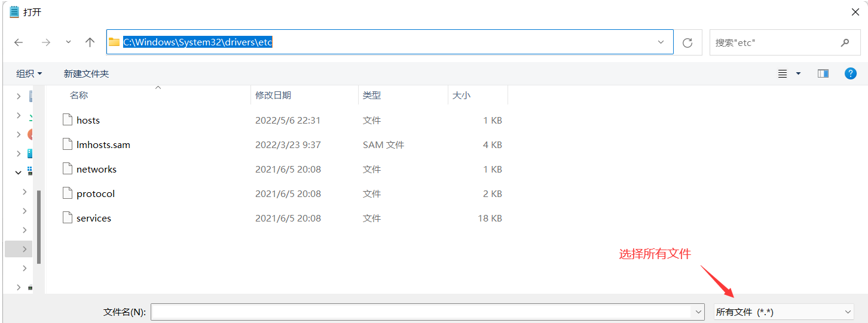Click the folder icon in address bar
Image resolution: width=868 pixels, height=323 pixels.
coord(114,42)
